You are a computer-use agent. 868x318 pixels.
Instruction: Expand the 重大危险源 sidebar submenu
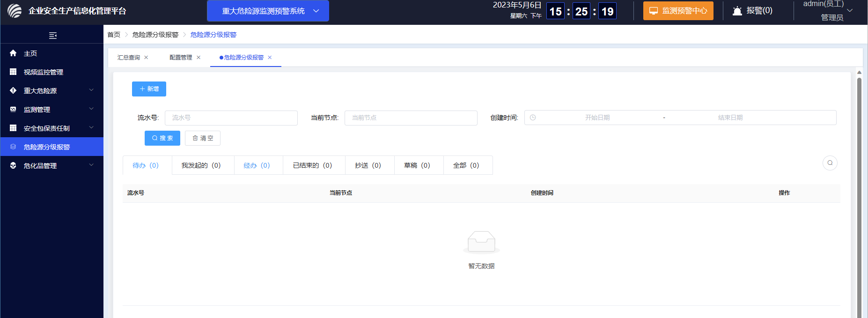point(91,90)
